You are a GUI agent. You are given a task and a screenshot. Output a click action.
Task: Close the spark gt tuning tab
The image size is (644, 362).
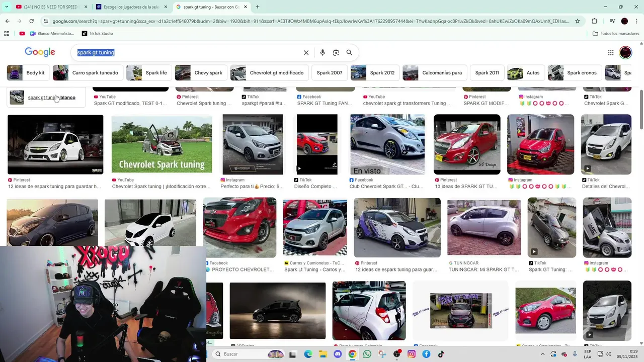pyautogui.click(x=246, y=7)
